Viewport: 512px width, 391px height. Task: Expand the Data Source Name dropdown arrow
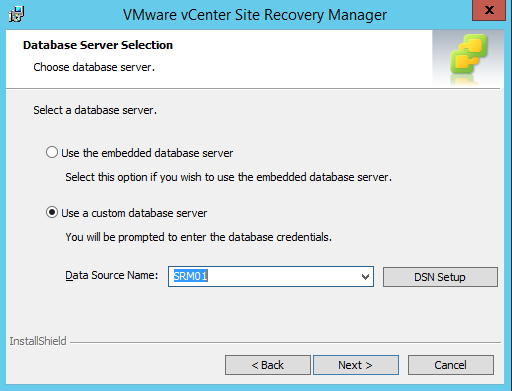pyautogui.click(x=365, y=277)
